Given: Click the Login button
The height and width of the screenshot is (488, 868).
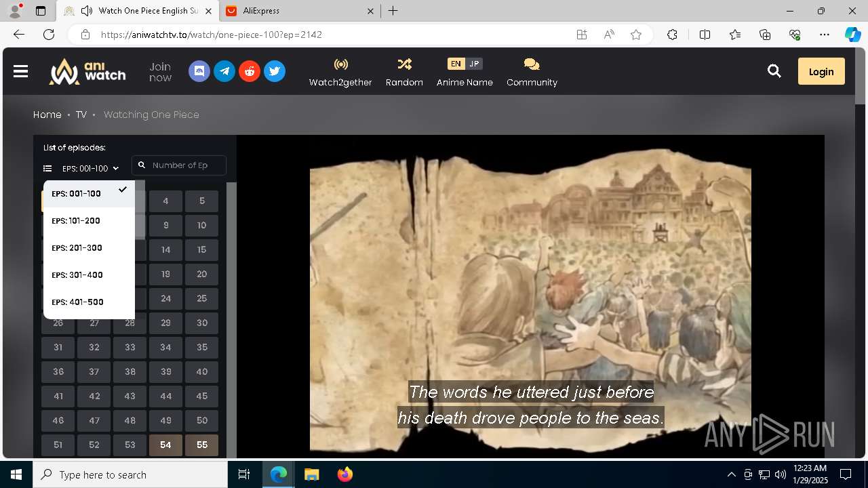Looking at the screenshot, I should pos(821,71).
